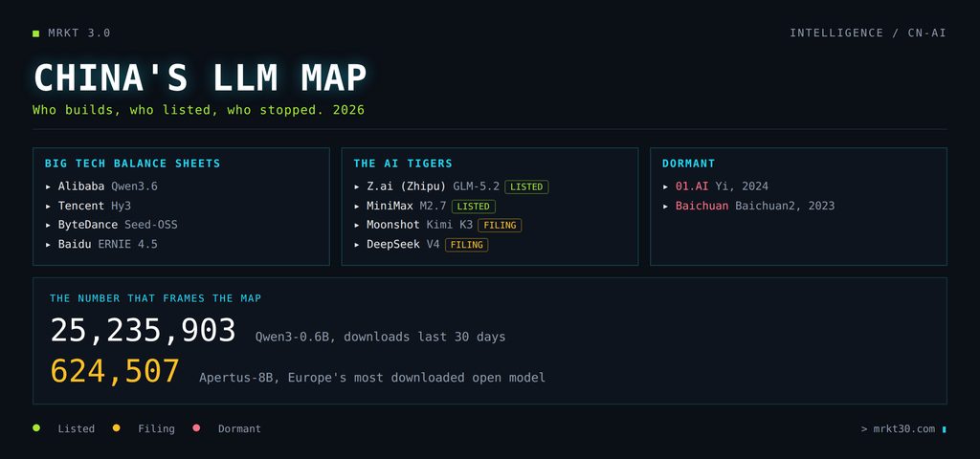This screenshot has height=459, width=980.
Task: Select Alibaba in the big tech list
Action: click(x=81, y=186)
